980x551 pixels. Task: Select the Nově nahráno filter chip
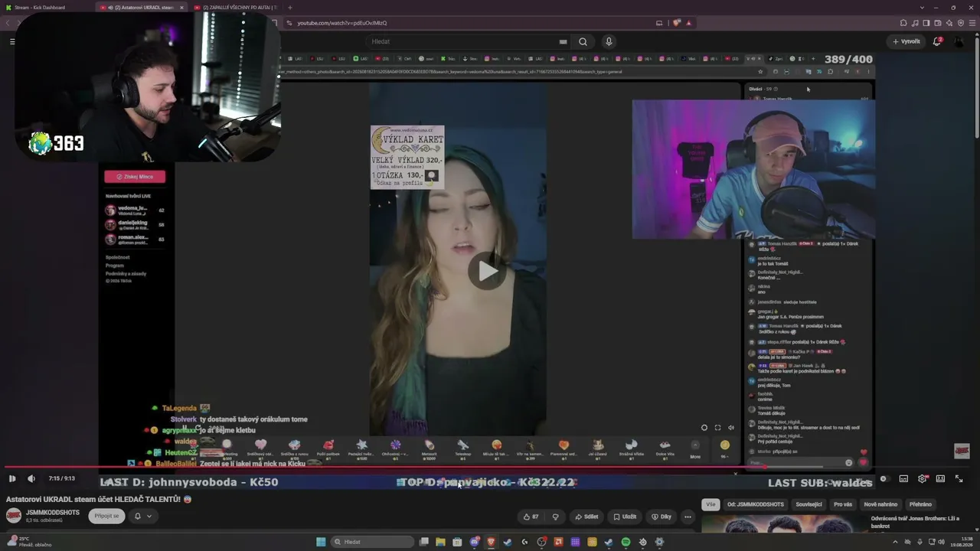(880, 504)
